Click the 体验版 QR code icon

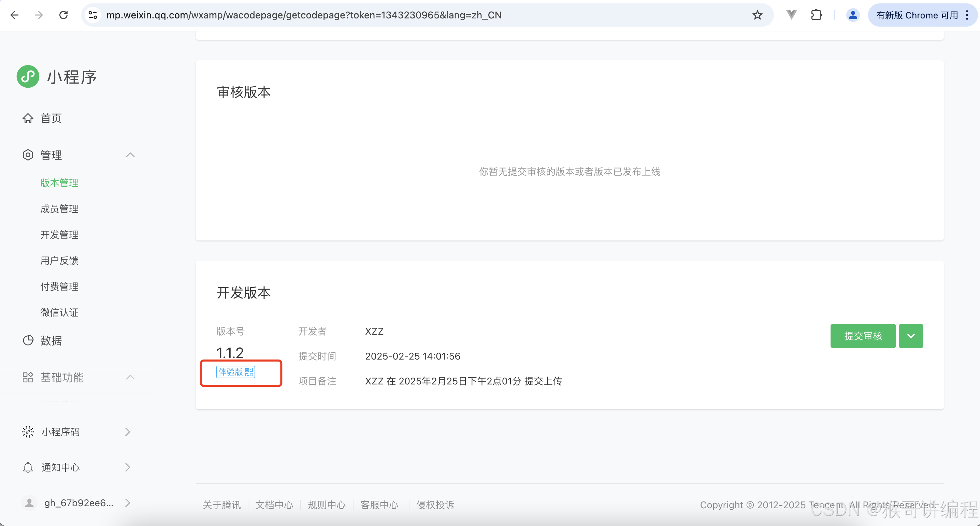click(x=249, y=372)
